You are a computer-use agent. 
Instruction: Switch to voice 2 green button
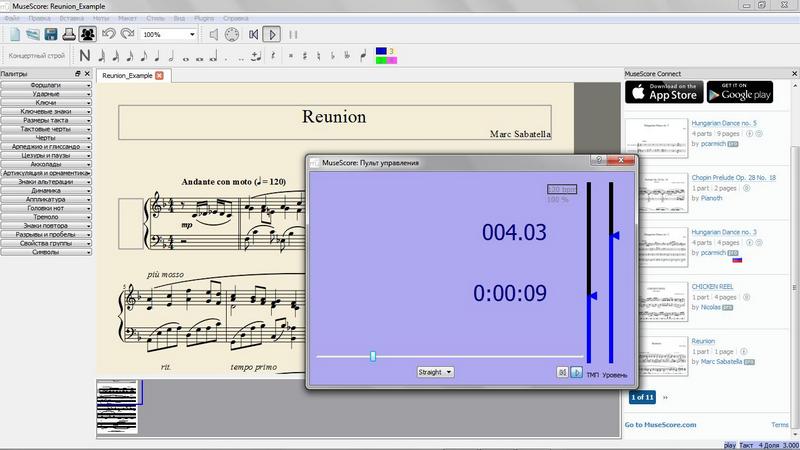(381, 60)
